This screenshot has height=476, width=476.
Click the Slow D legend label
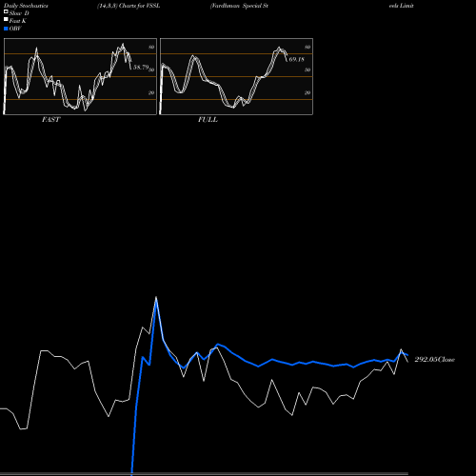(19, 13)
